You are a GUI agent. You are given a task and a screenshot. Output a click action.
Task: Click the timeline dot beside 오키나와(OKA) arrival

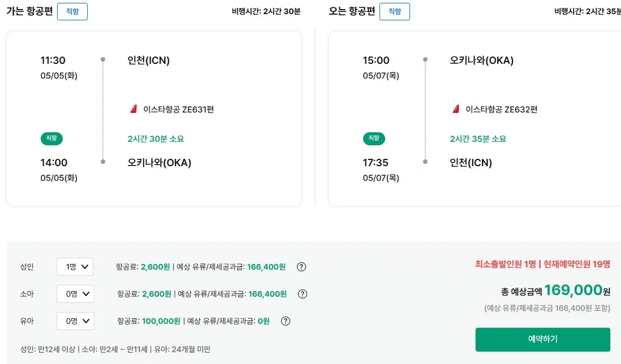[103, 162]
